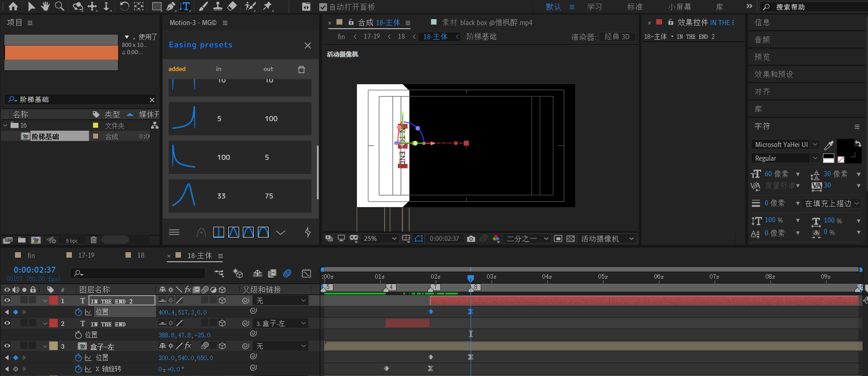Toggle X 轴旋转 stopwatch on 盒子-左

78,369
